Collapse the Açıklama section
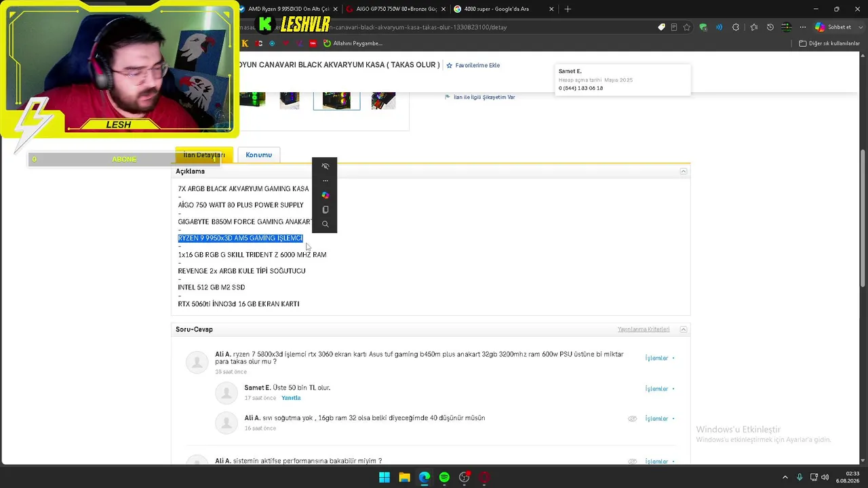This screenshot has height=488, width=868. click(x=684, y=171)
